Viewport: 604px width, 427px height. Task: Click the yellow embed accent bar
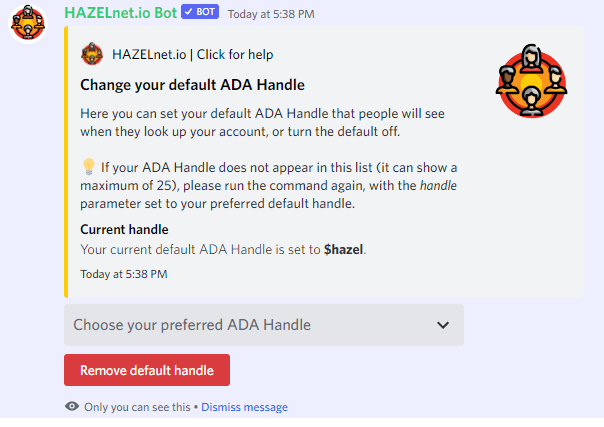(66, 162)
